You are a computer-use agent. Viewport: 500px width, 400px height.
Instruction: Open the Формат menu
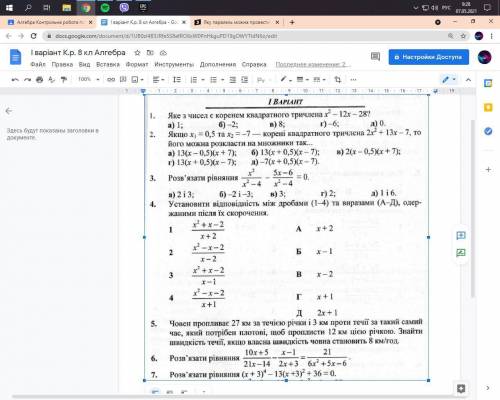click(137, 64)
